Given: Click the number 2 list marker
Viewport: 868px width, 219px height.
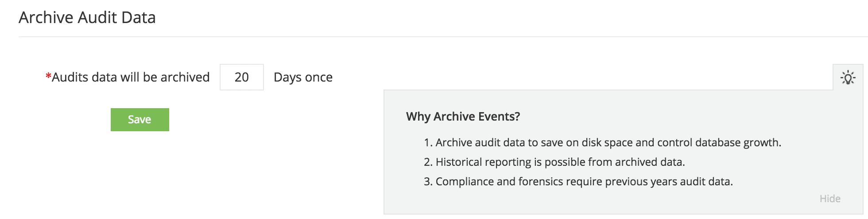Looking at the screenshot, I should click(427, 162).
